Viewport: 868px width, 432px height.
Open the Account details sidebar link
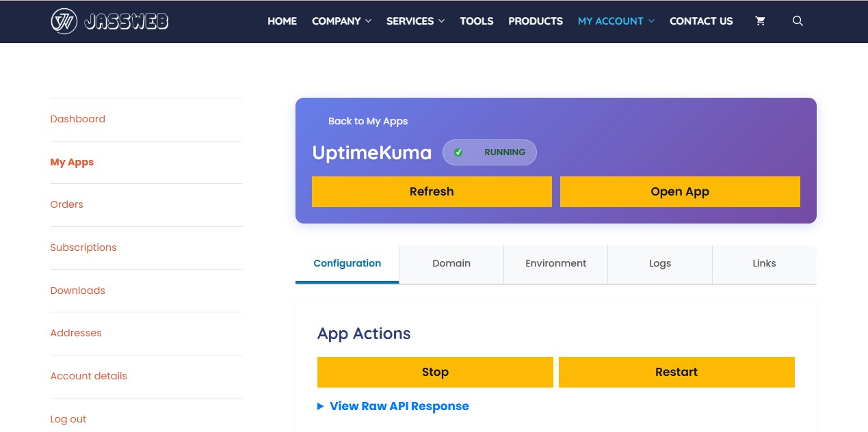point(89,376)
